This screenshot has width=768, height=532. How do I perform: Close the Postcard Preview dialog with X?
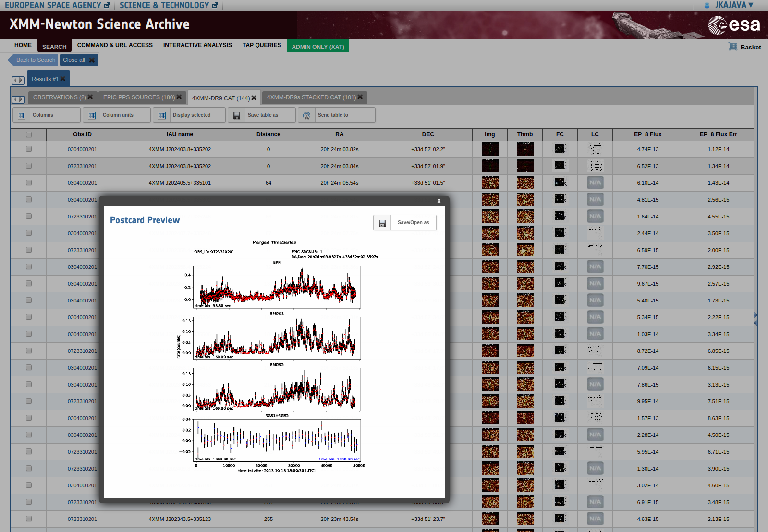[x=439, y=201]
